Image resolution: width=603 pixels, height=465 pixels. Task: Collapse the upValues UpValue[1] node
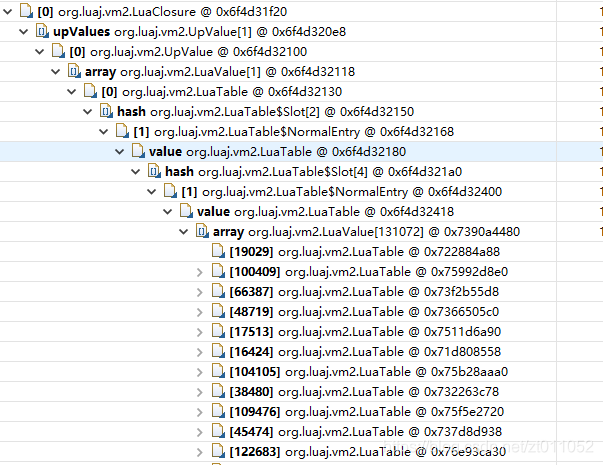pos(23,32)
